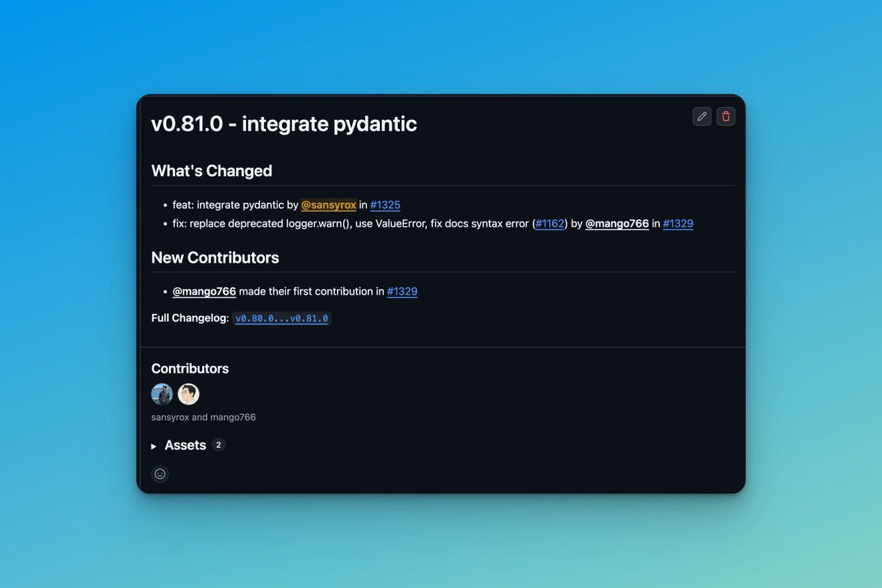The height and width of the screenshot is (588, 882).
Task: Open the @sansyrox mention link
Action: click(x=329, y=205)
